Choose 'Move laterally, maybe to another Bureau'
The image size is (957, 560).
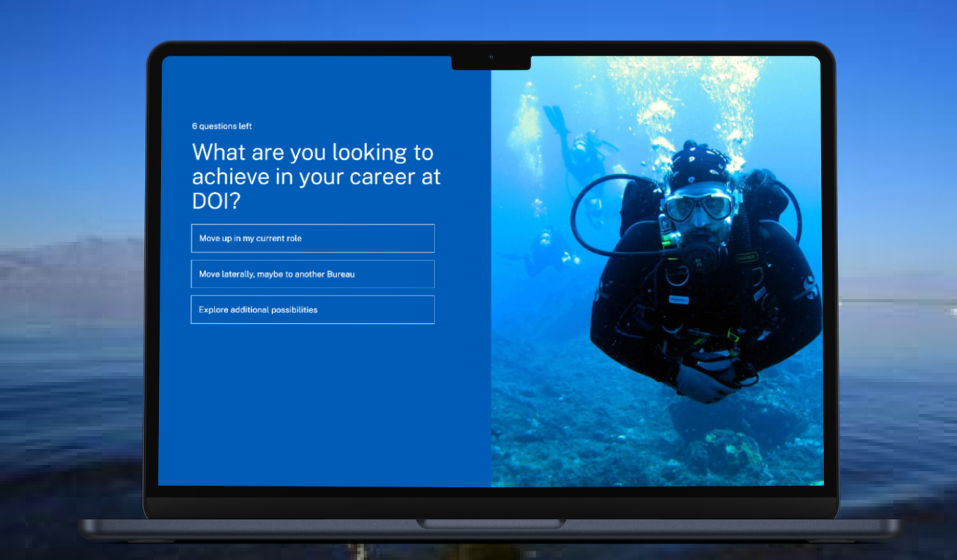(x=312, y=274)
